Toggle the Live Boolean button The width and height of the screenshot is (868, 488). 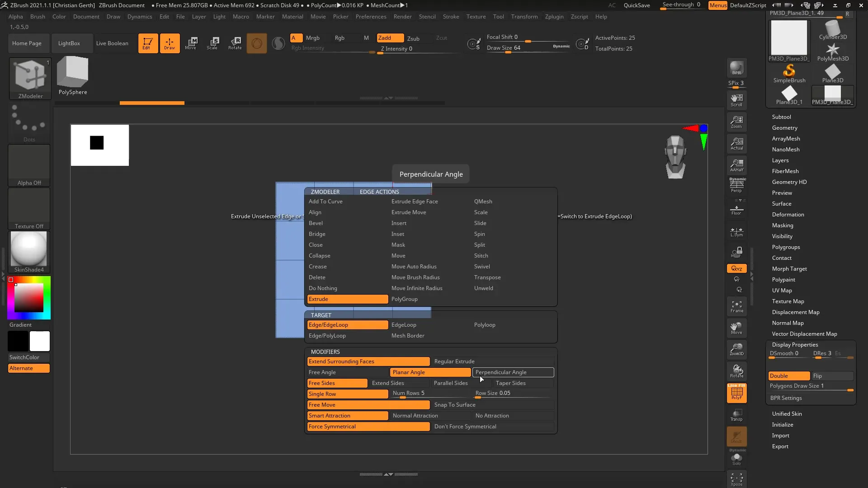point(112,43)
